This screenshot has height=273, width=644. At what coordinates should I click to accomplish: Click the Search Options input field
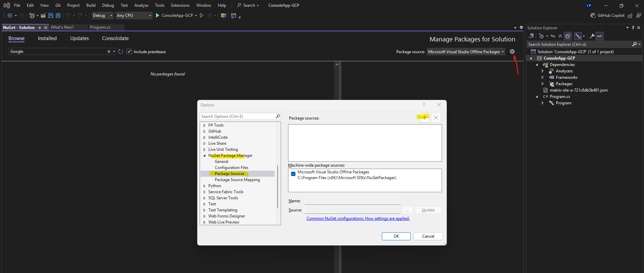[238, 116]
